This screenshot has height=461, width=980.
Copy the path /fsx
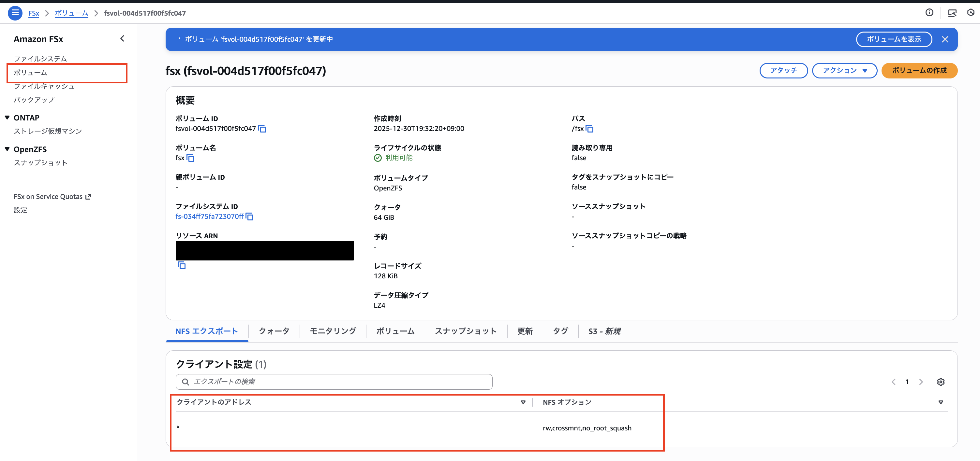[x=589, y=129]
